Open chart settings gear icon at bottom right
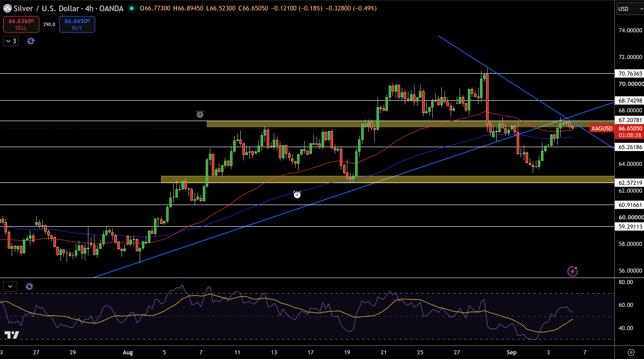This screenshot has height=359, width=644. point(631,352)
